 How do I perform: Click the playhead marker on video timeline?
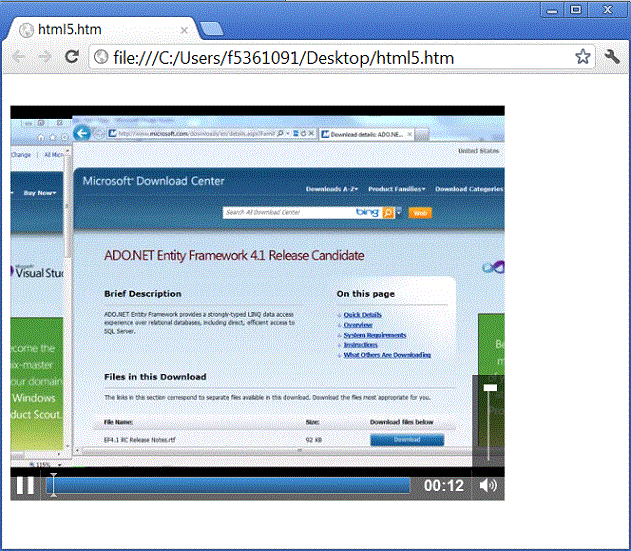click(53, 485)
